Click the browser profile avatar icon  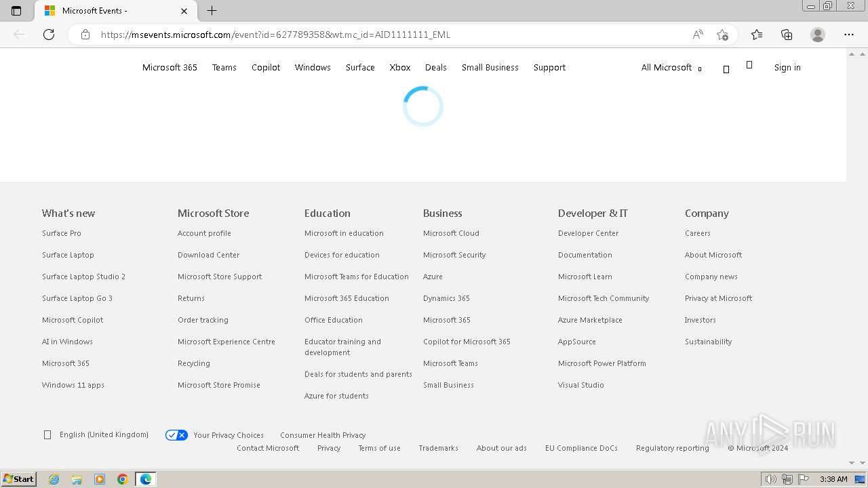[818, 35]
